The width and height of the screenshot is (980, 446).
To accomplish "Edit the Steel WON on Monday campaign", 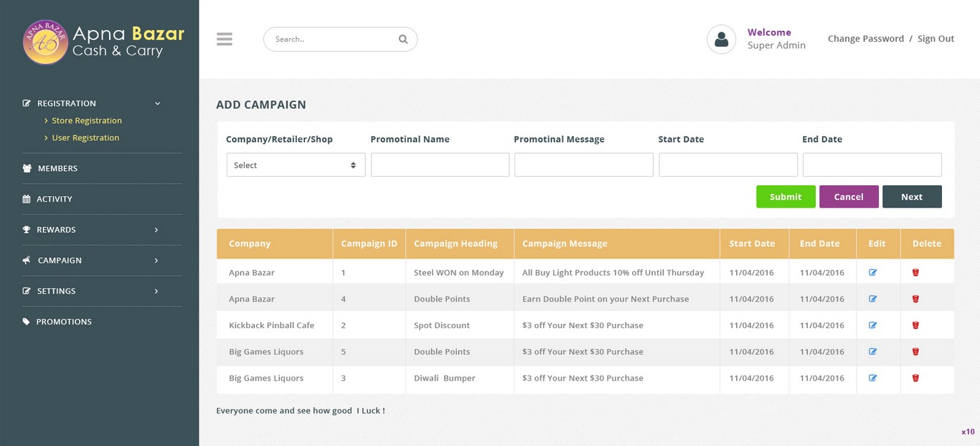I will point(873,272).
